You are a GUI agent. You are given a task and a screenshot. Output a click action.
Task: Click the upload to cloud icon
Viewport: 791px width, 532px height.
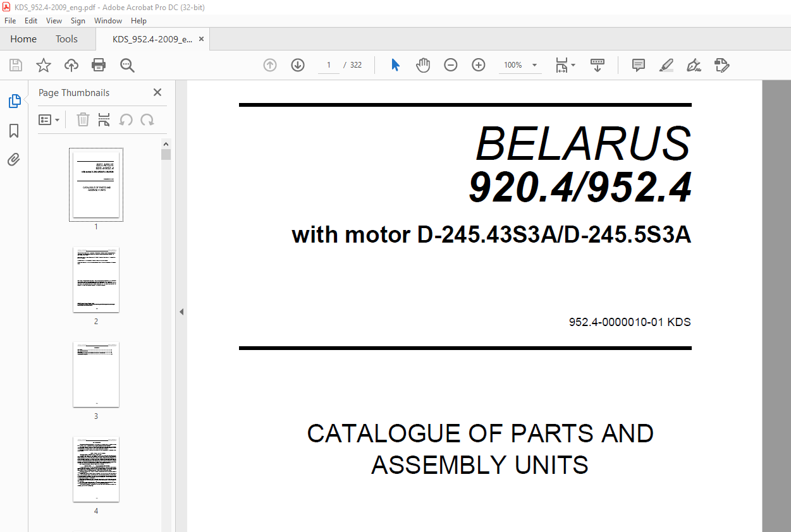coord(71,65)
